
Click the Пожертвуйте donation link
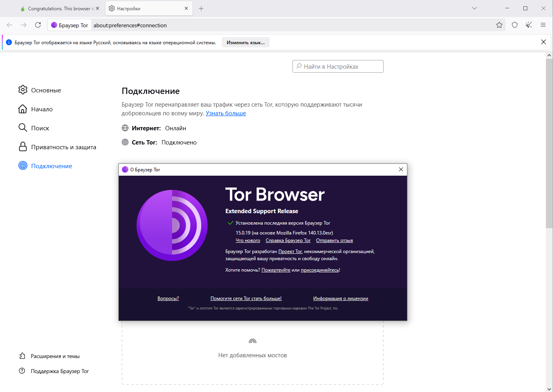click(x=276, y=270)
